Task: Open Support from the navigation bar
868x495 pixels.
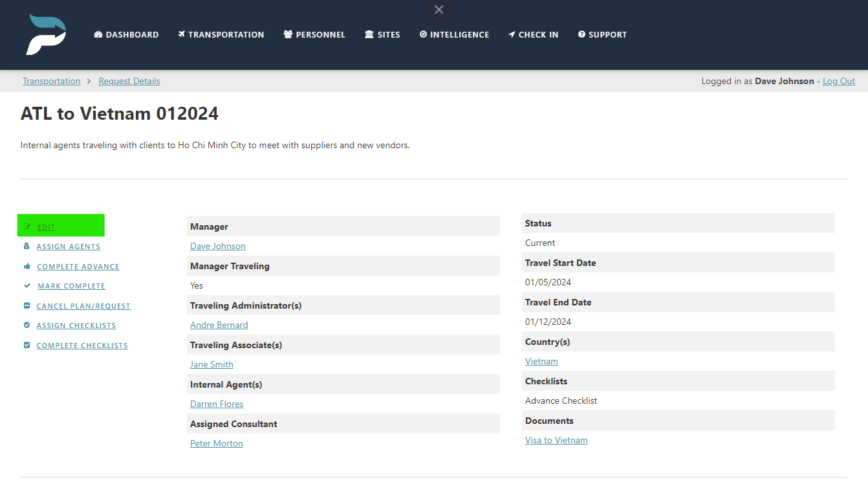Action: (602, 34)
